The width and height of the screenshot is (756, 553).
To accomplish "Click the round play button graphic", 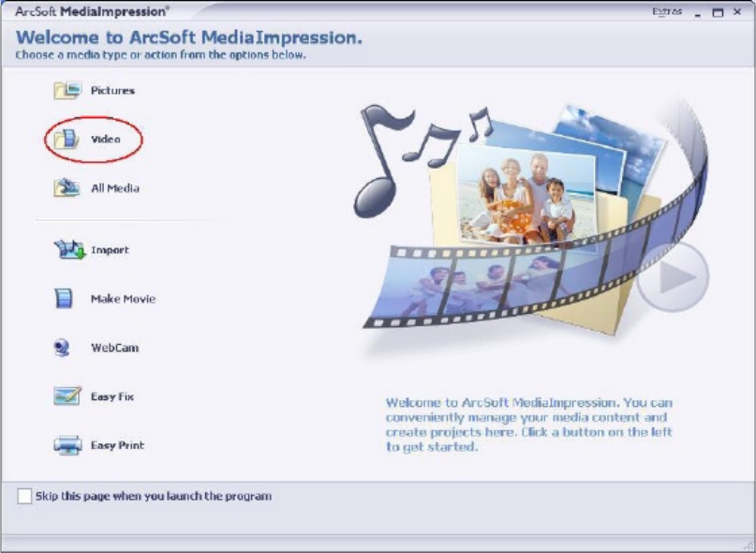I will pos(673,277).
